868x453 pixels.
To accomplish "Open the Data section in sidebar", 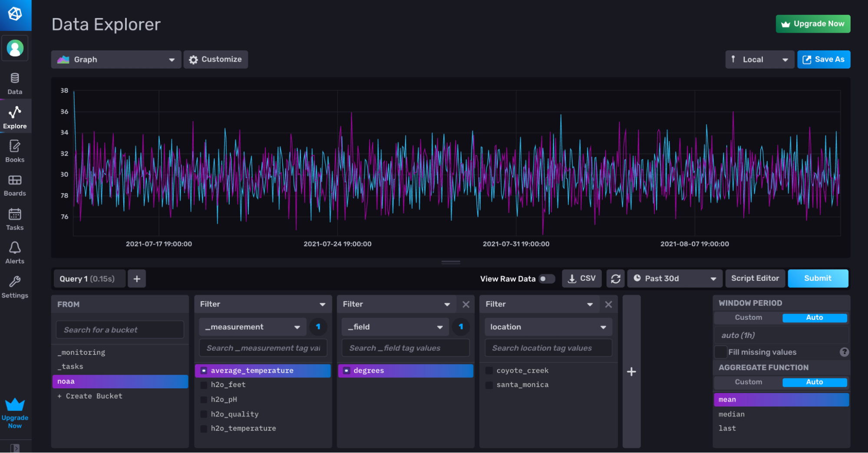I will (15, 84).
